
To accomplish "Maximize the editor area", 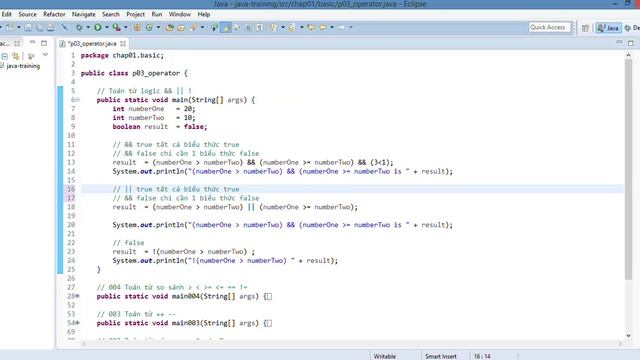I will (631, 43).
